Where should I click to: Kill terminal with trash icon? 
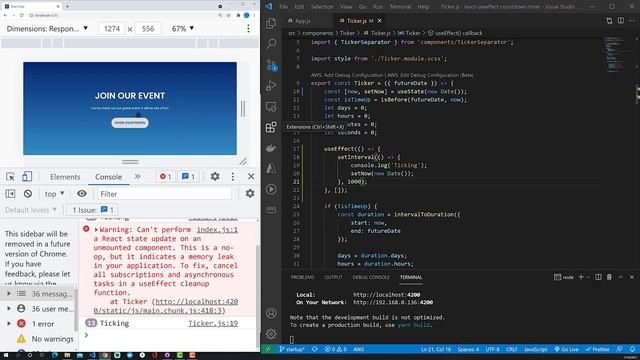click(x=609, y=277)
